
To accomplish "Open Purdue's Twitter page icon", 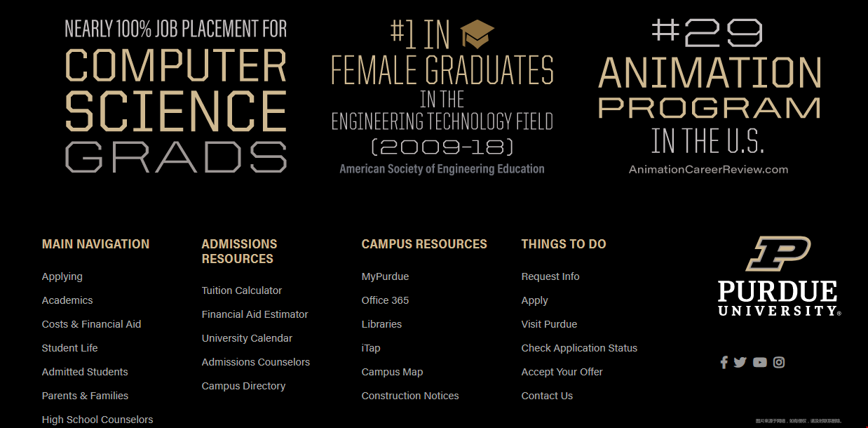I will (x=740, y=362).
